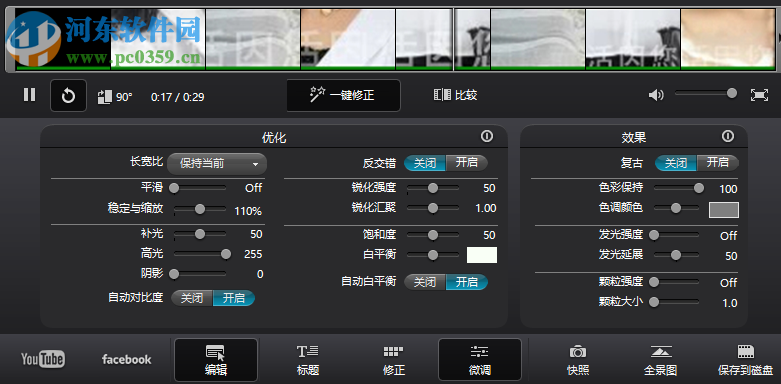Viewport: 781px width, 384px height.
Task: Set 平滑 slider handle
Action: click(x=174, y=188)
